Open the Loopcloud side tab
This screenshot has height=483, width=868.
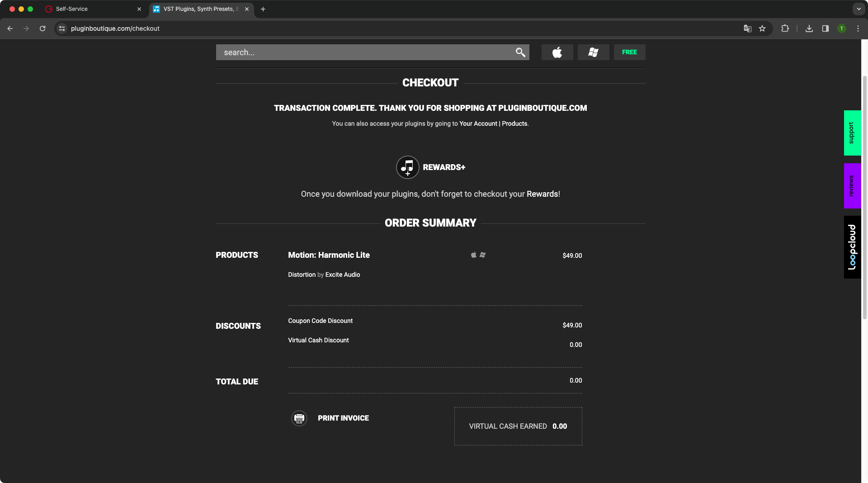[852, 247]
